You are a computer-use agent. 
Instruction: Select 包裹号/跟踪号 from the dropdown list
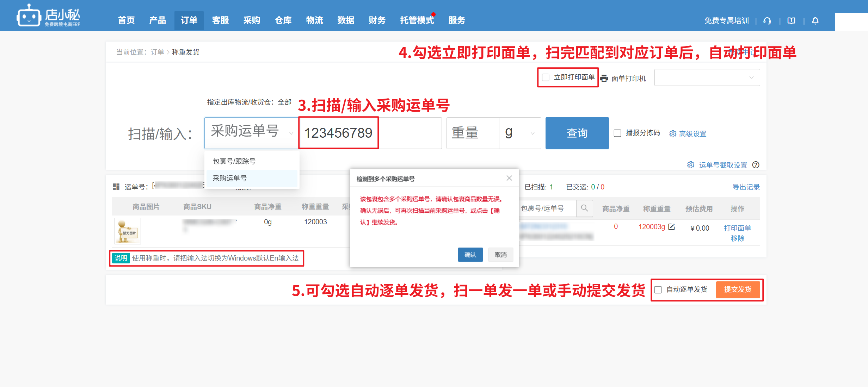(x=234, y=161)
